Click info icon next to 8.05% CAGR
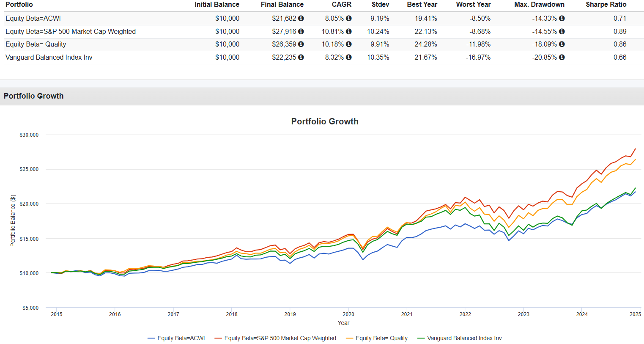This screenshot has height=344, width=644. click(348, 19)
